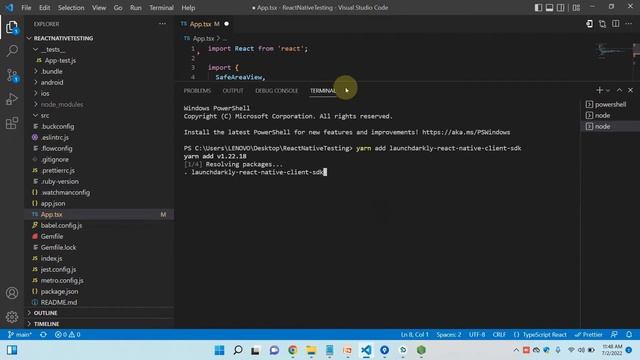Viewport: 640px width, 360px height.
Task: Open App-test.js file
Action: pos(60,60)
